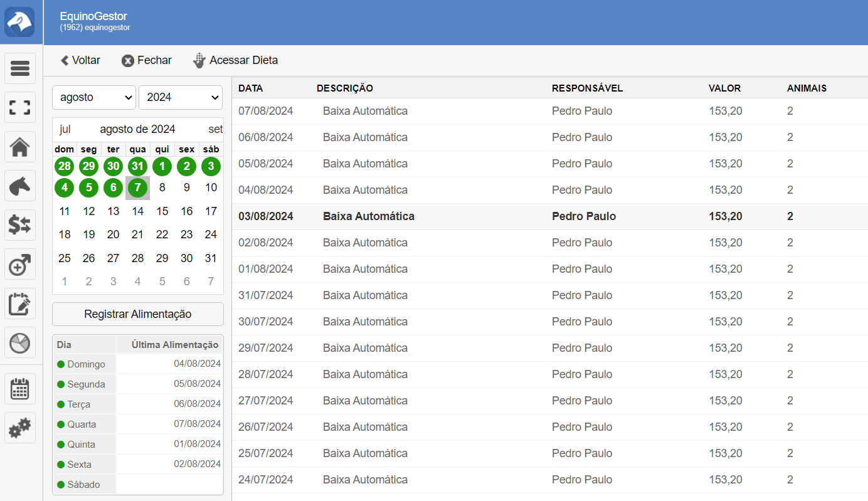The height and width of the screenshot is (501, 868).
Task: Select the 02/08/2024 record row
Action: coord(550,243)
